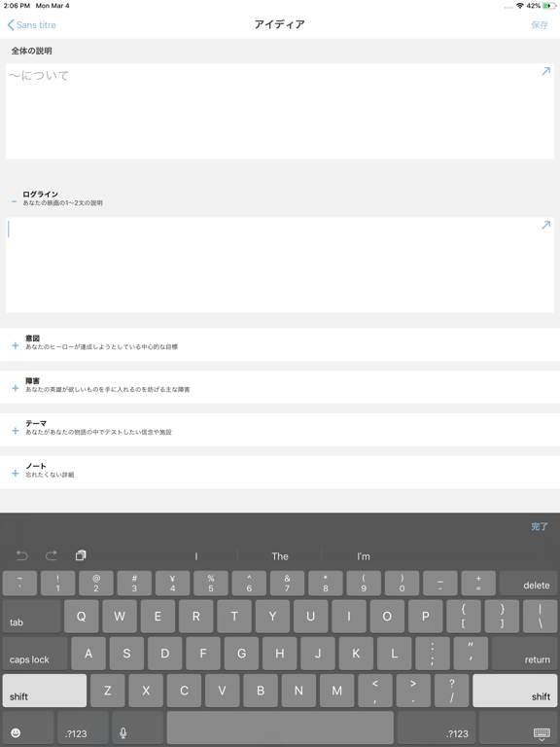The height and width of the screenshot is (747, 560).
Task: Tap the plus equals key
Action: (x=478, y=584)
